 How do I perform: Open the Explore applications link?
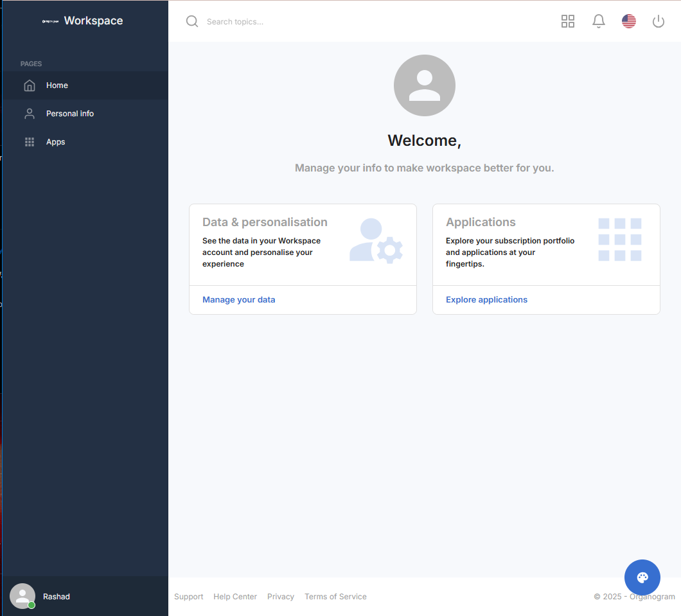click(486, 300)
